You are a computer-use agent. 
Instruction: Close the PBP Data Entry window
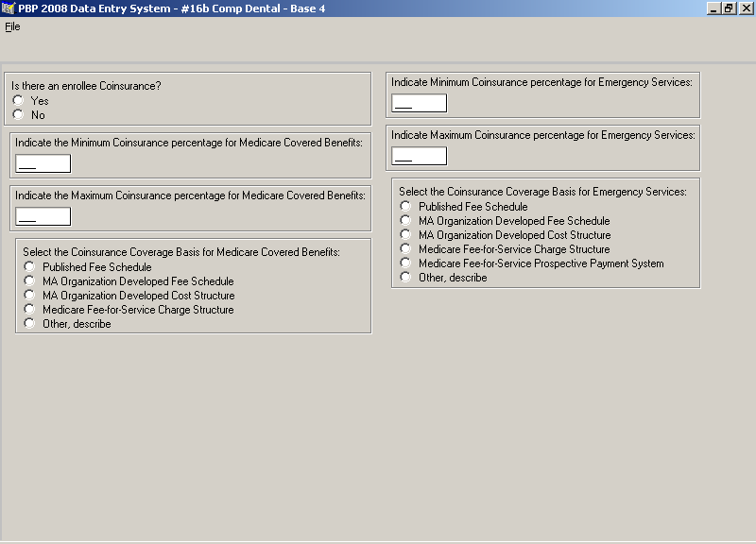coord(746,8)
